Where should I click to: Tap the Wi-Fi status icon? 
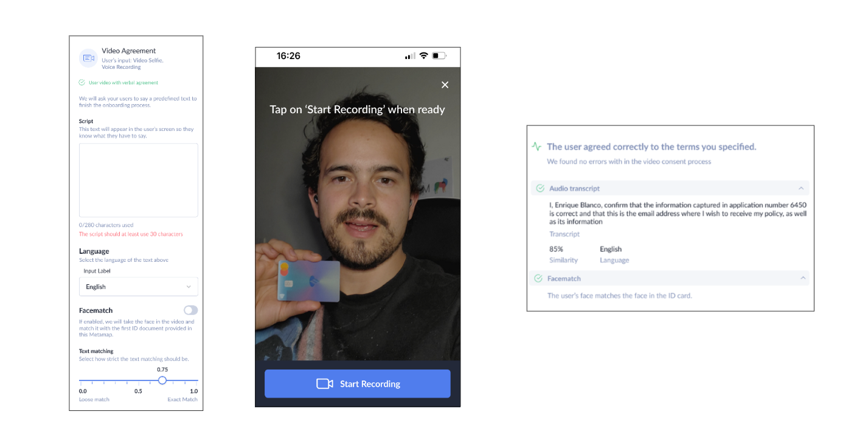[x=423, y=56]
